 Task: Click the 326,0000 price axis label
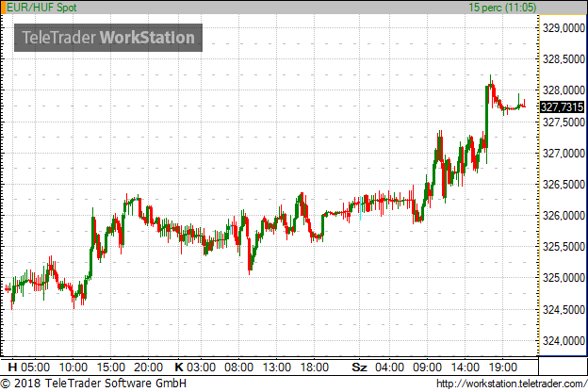tap(563, 216)
